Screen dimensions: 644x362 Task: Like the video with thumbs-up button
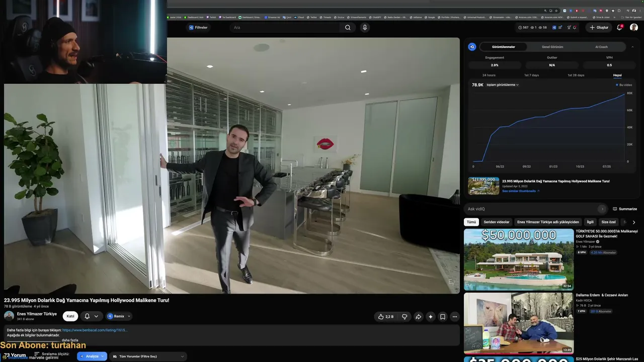click(x=386, y=317)
